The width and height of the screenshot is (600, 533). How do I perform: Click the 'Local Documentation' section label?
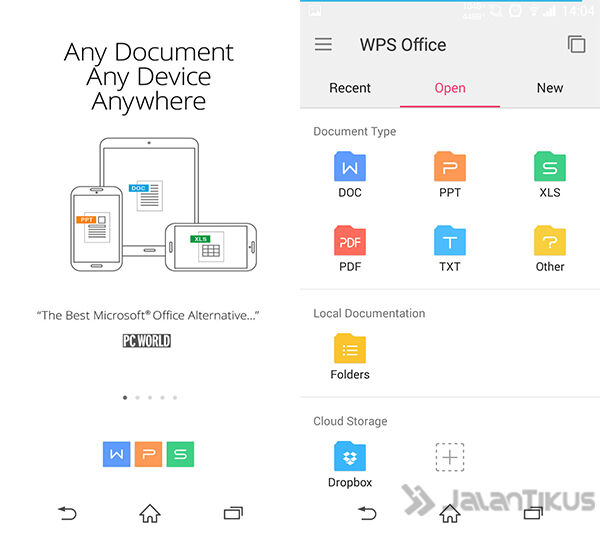click(x=369, y=313)
